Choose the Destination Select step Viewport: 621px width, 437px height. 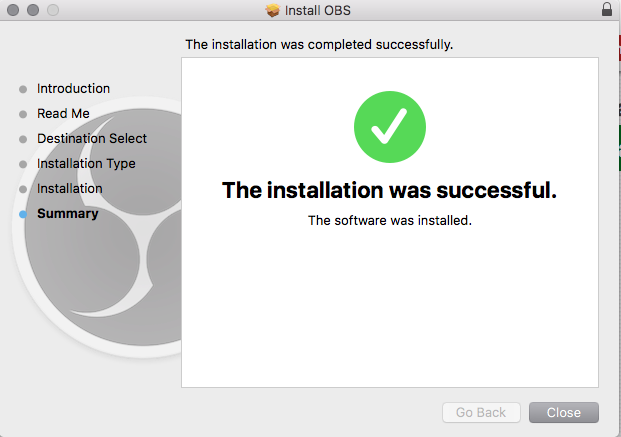click(92, 139)
